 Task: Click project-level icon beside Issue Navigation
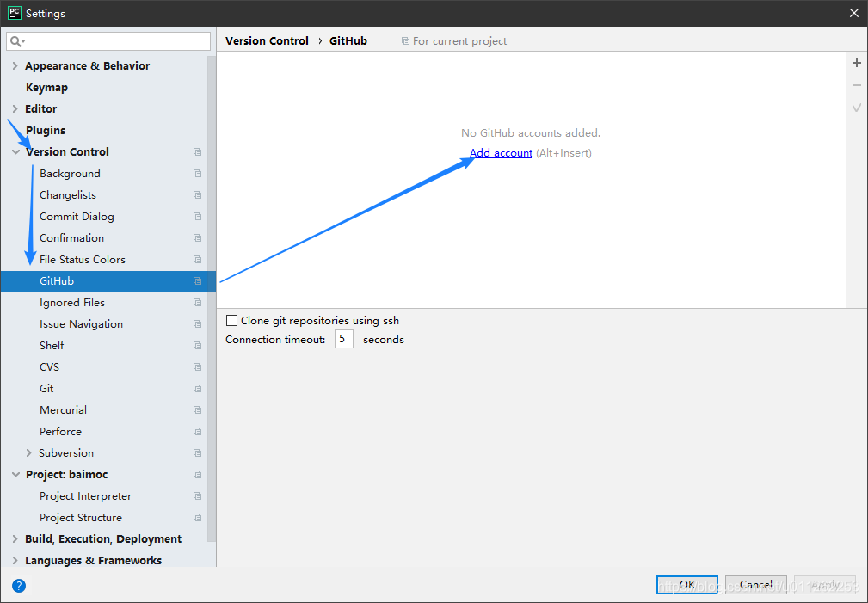197,324
